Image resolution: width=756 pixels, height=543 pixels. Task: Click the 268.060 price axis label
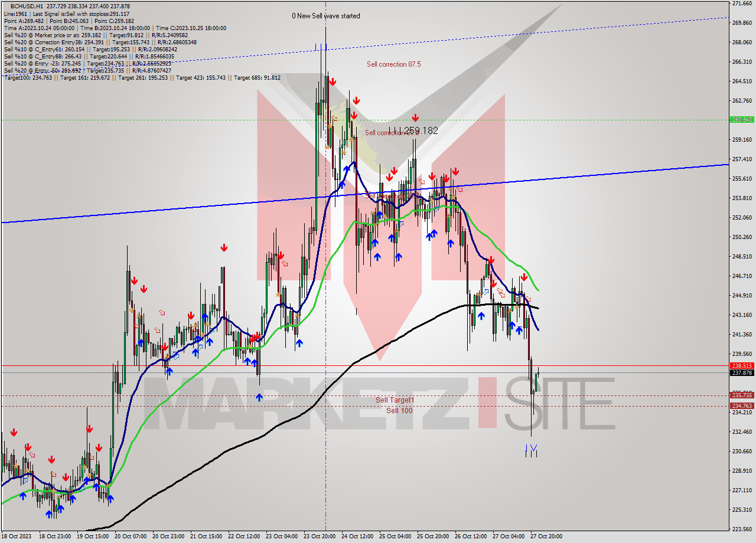(741, 42)
